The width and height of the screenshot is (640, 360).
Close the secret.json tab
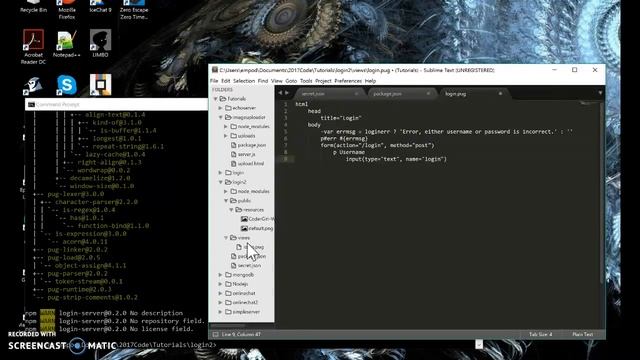tap(356, 93)
